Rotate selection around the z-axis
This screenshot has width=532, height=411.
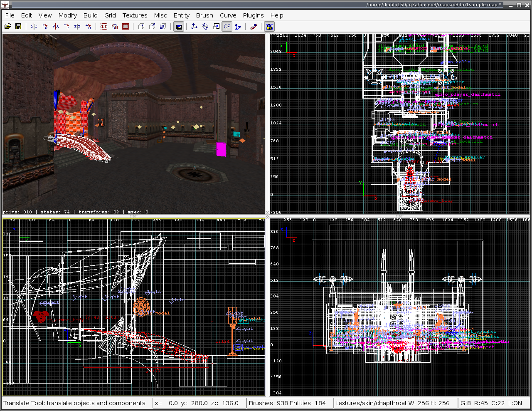tap(88, 26)
